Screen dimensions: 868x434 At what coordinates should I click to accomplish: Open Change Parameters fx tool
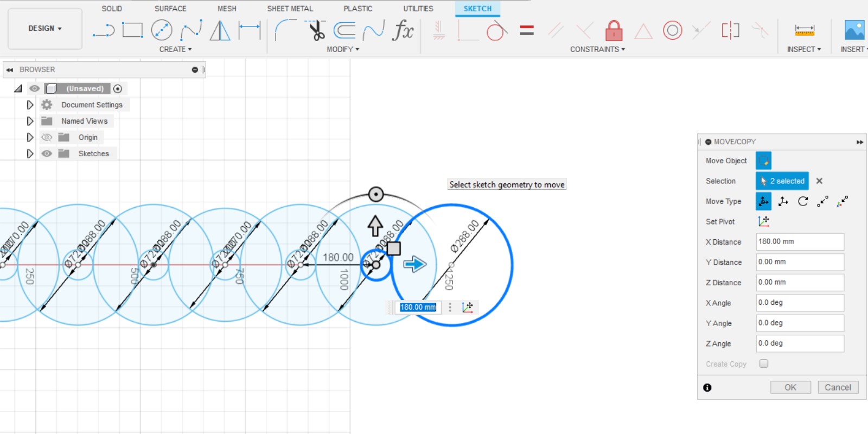(403, 30)
